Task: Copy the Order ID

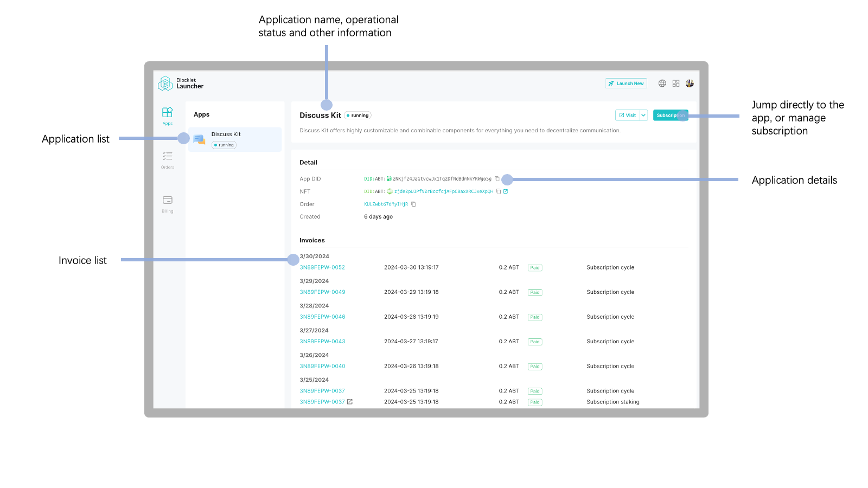Action: click(x=413, y=204)
